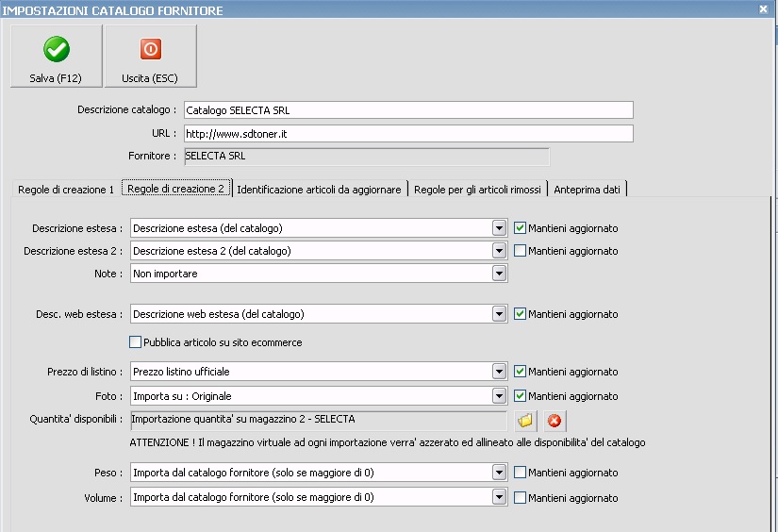Go to Regole per gli articoli rimossi tab
This screenshot has width=778, height=532.
pos(477,189)
